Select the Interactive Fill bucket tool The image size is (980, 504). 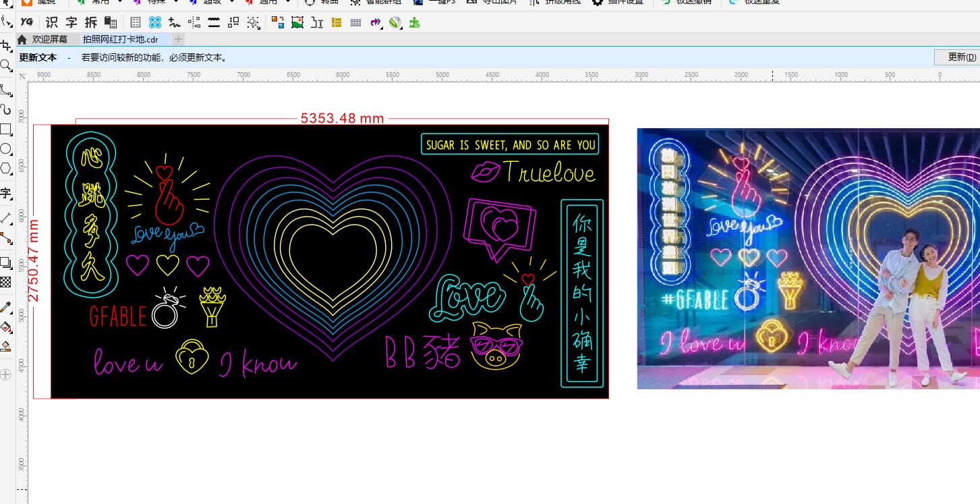[5, 327]
